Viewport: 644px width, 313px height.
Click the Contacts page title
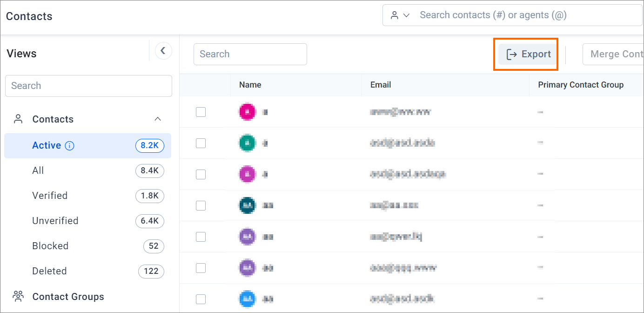29,16
